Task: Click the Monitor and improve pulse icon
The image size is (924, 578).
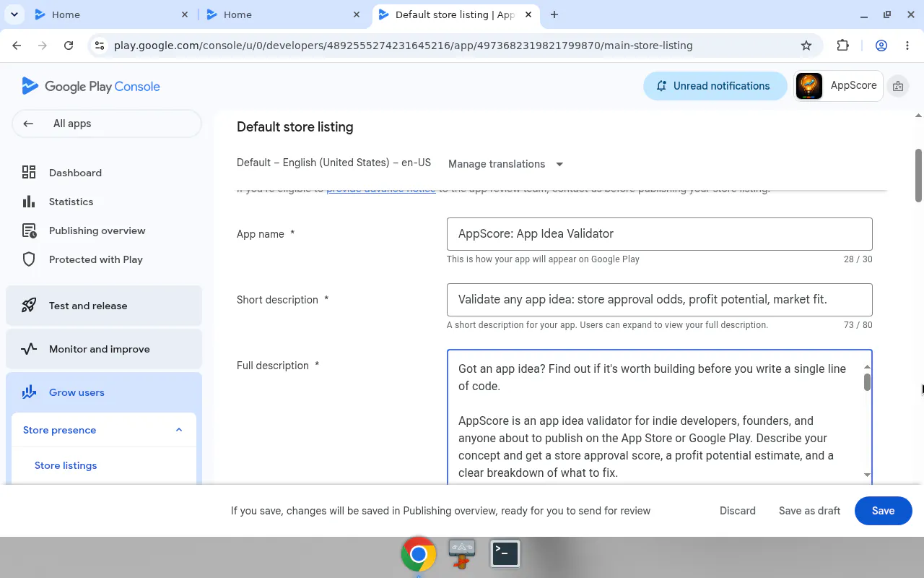Action: (29, 349)
